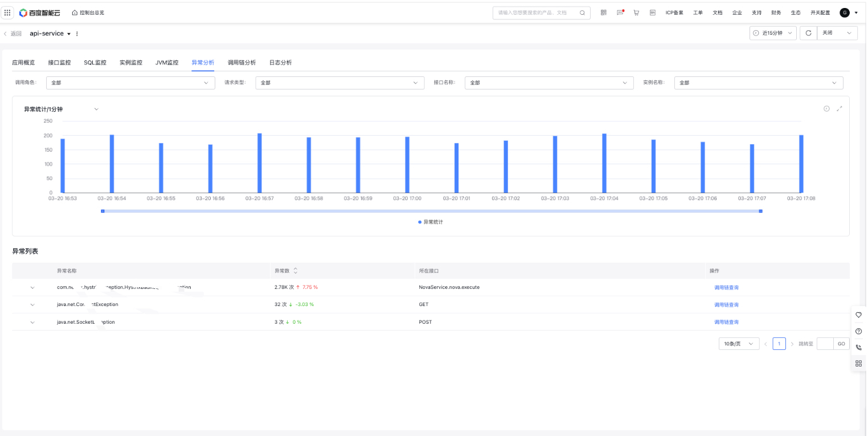Sort by the 异常数 column arrows
Viewport: 868px width, 436px height.
tap(296, 271)
